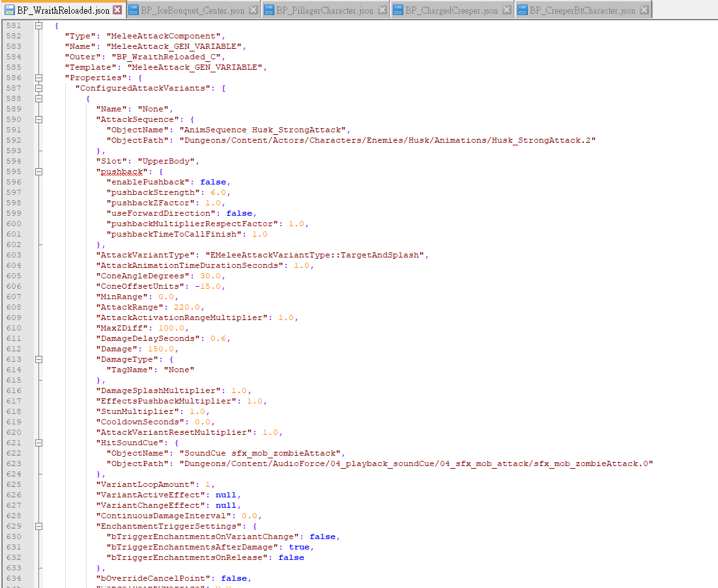Click the bTriggerEnchantmentsOnRelease false value
The width and height of the screenshot is (718, 588).
[291, 558]
